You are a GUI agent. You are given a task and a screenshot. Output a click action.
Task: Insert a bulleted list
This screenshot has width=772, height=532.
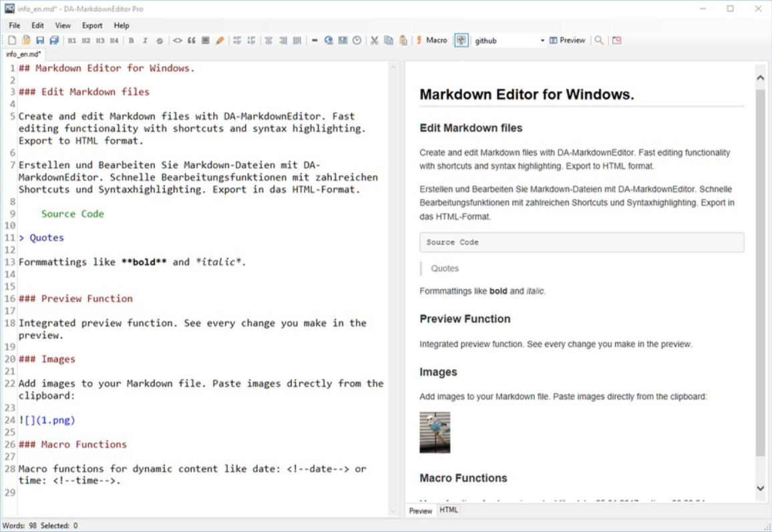coord(237,40)
